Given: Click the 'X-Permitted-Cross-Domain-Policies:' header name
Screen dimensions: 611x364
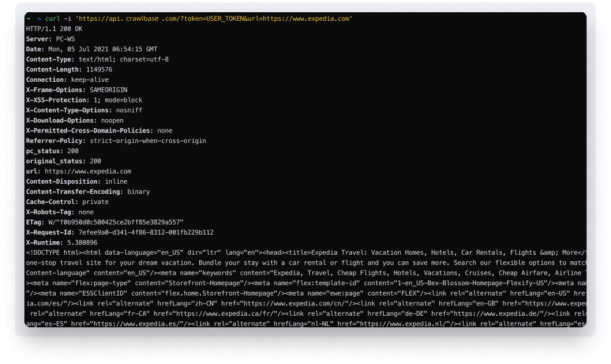Looking at the screenshot, I should pyautogui.click(x=90, y=131).
